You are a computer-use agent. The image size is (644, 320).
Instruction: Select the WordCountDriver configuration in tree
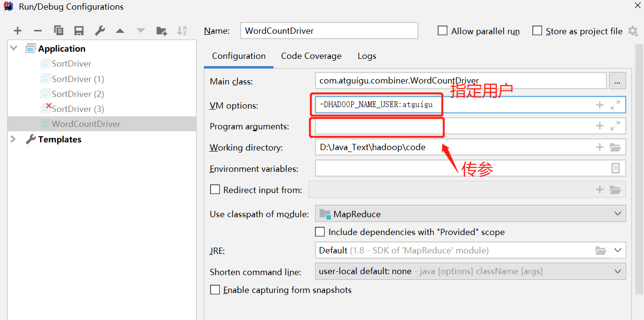click(x=86, y=124)
